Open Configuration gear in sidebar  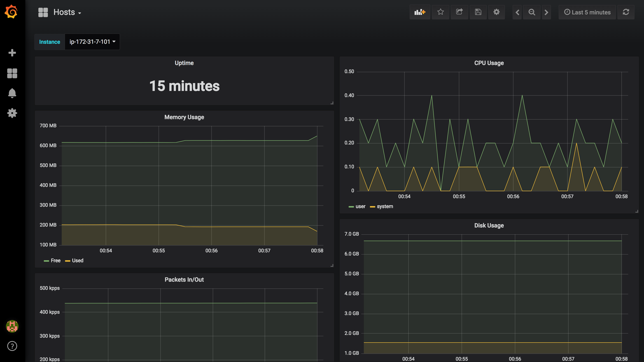click(x=12, y=113)
